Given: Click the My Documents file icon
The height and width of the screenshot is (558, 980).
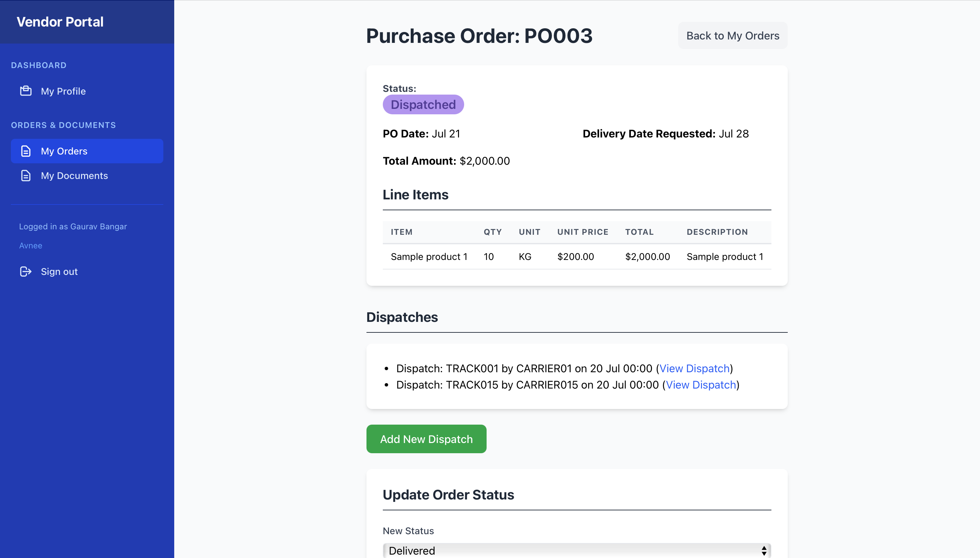Looking at the screenshot, I should coord(26,176).
